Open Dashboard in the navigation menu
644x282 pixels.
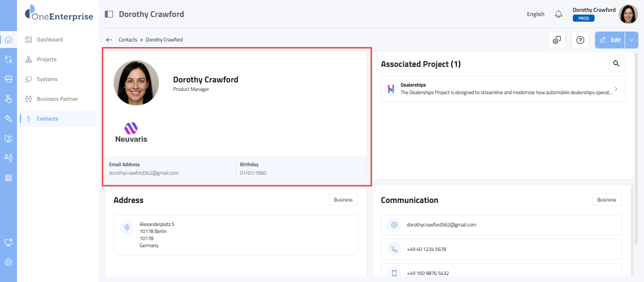click(50, 40)
